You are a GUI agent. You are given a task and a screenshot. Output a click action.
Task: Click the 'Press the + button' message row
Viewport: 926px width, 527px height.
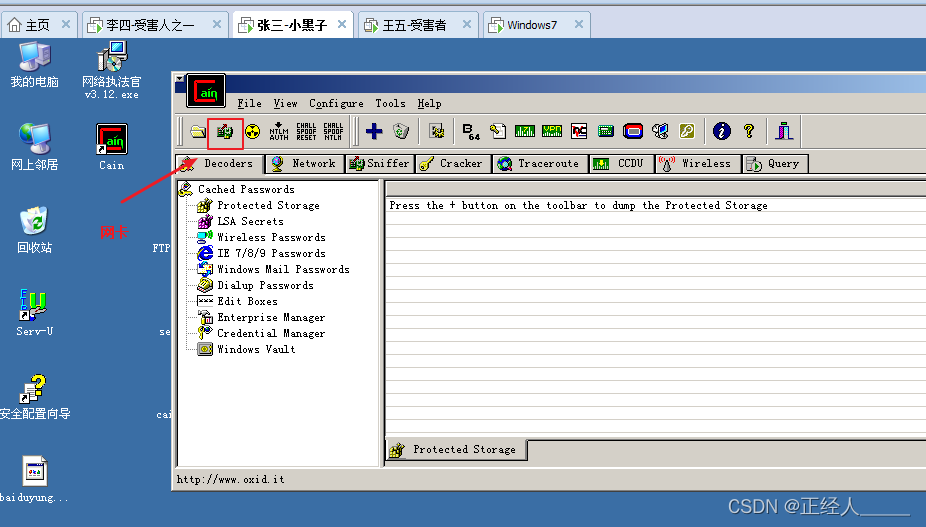point(656,205)
